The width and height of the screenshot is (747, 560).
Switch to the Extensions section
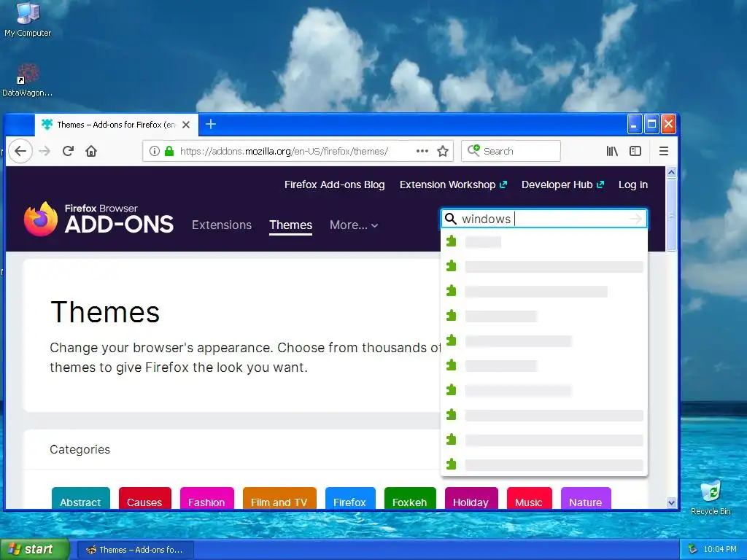[222, 225]
